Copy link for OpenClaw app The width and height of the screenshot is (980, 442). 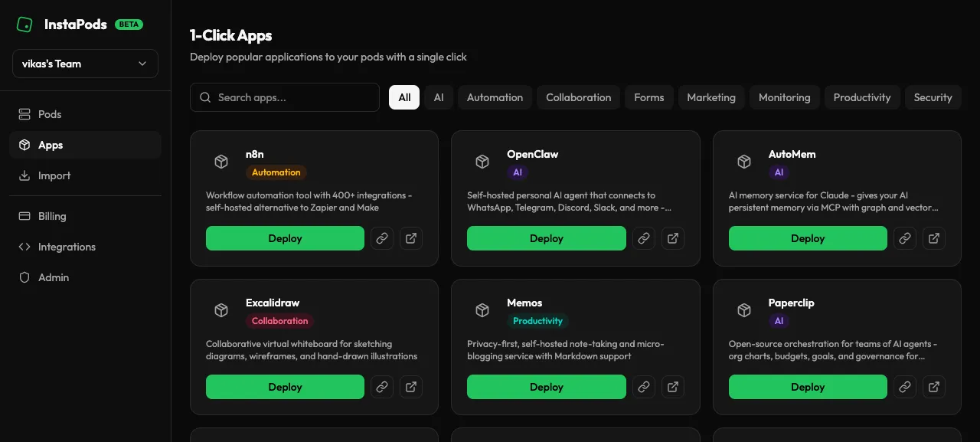[x=644, y=238]
